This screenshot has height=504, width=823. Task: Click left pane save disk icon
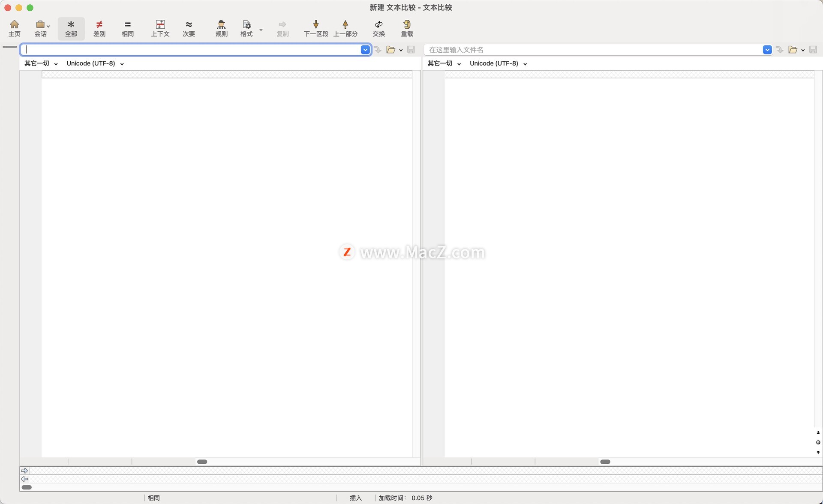click(411, 50)
